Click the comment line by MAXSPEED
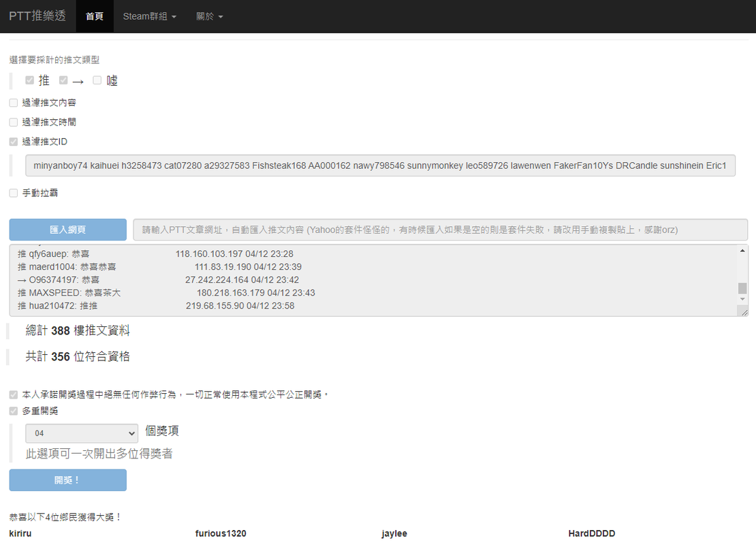Image resolution: width=756 pixels, height=545 pixels. click(166, 293)
